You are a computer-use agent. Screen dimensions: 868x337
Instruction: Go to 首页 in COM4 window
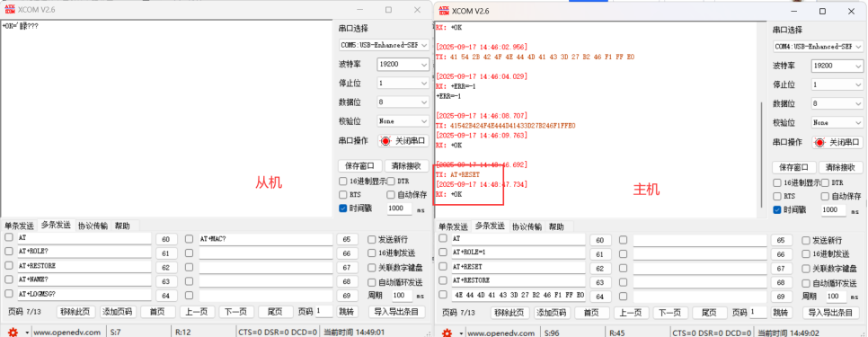592,314
